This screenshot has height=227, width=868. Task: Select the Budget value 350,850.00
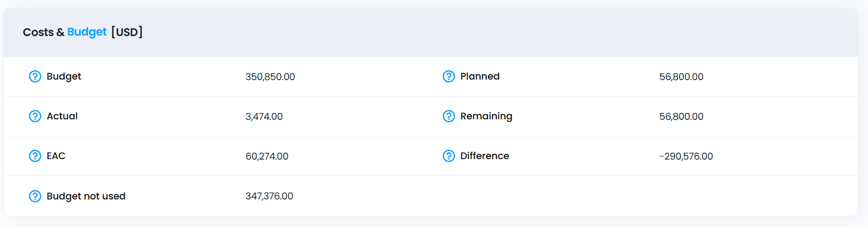click(270, 77)
